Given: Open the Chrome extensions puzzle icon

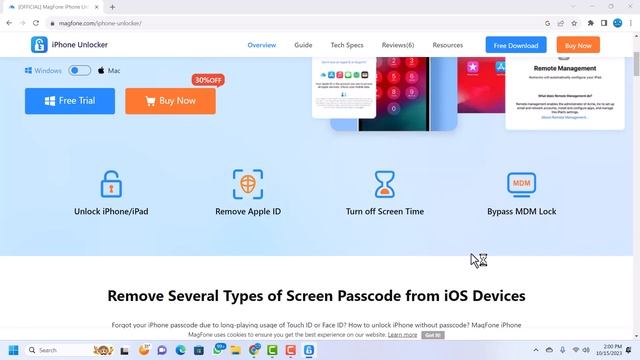Looking at the screenshot, I should coord(591,23).
